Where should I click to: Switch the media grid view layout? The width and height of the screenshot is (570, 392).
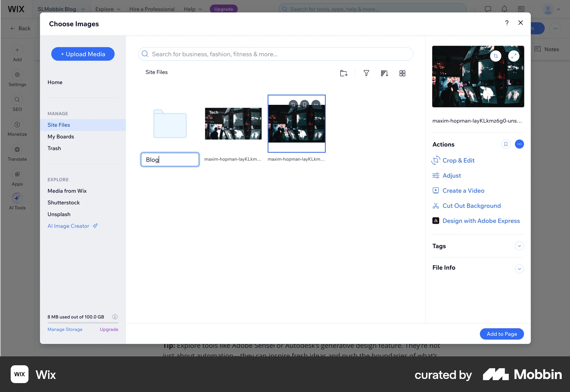coord(402,73)
